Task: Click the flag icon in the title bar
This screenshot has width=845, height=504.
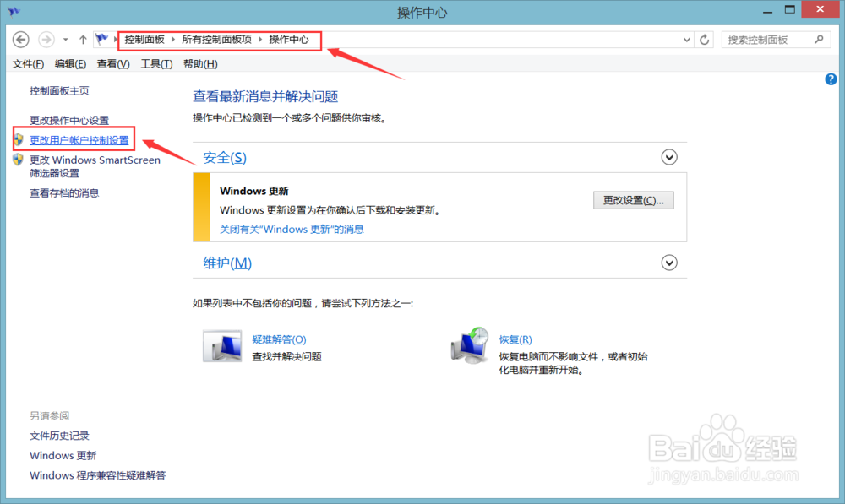Action: click(12, 11)
